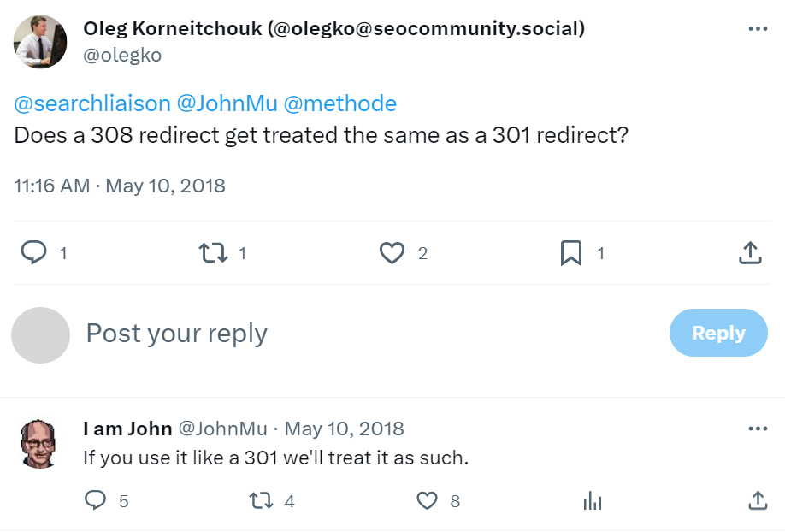
Task: Open the more options menu on Oleg's tweet
Action: (x=758, y=28)
